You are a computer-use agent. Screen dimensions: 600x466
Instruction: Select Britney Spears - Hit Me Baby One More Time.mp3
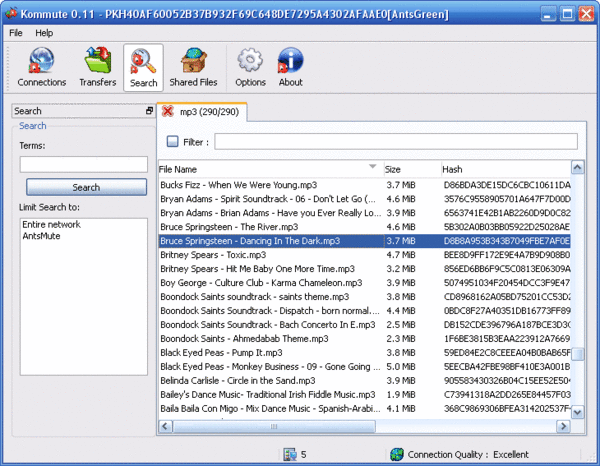coord(364,269)
